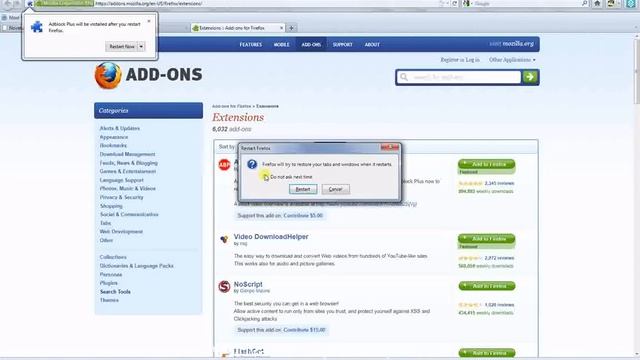Open the Plugins link in the sidebar
Image resolution: width=640 pixels, height=360 pixels.
pyautogui.click(x=109, y=283)
